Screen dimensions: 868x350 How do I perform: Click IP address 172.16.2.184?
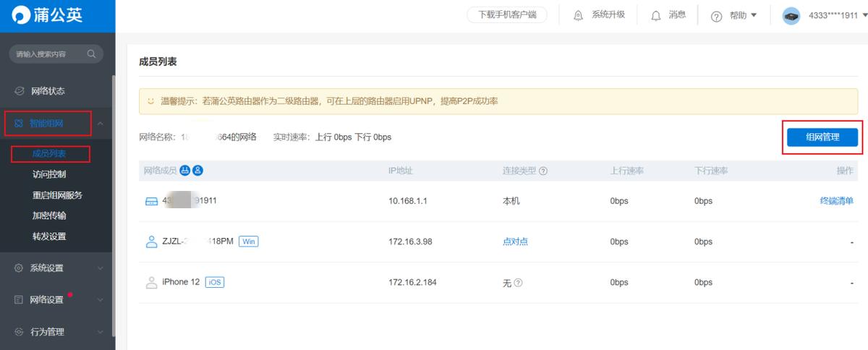click(412, 283)
